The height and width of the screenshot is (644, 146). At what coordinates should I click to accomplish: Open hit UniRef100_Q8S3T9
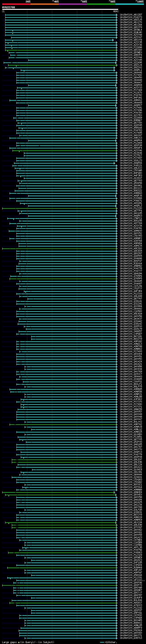tap(131, 27)
